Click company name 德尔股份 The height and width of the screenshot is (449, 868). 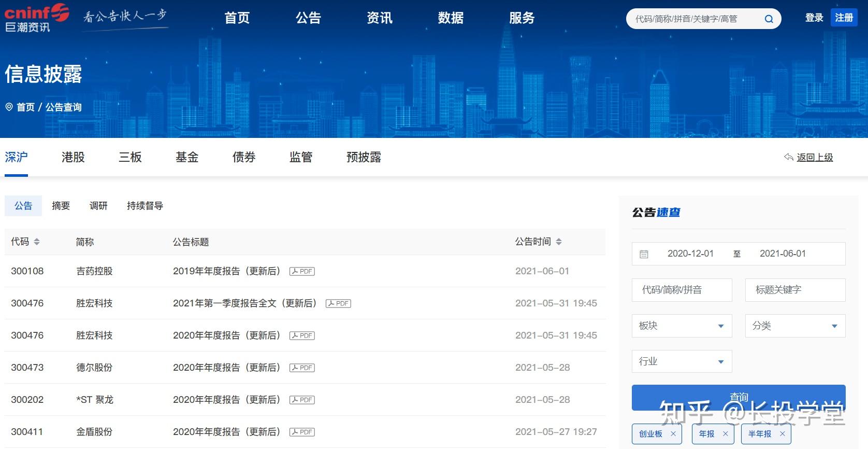click(x=94, y=368)
